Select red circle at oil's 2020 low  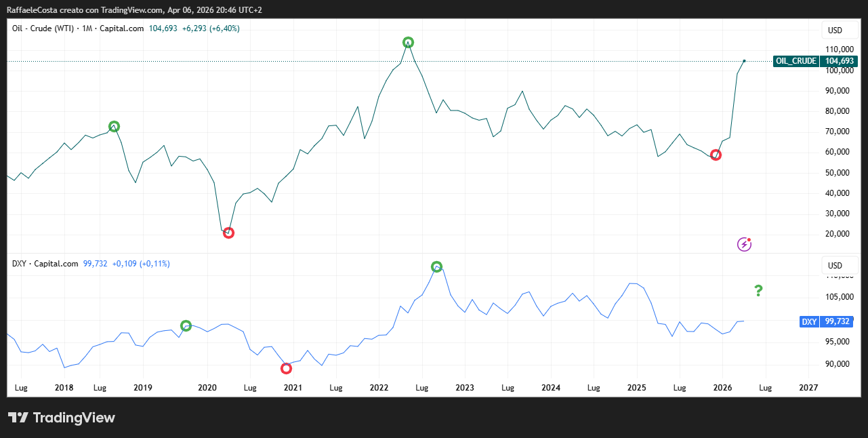[228, 233]
